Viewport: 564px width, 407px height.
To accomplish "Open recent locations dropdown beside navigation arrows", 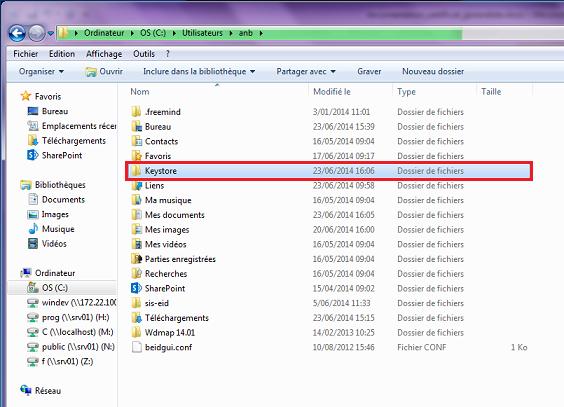I will pos(51,33).
